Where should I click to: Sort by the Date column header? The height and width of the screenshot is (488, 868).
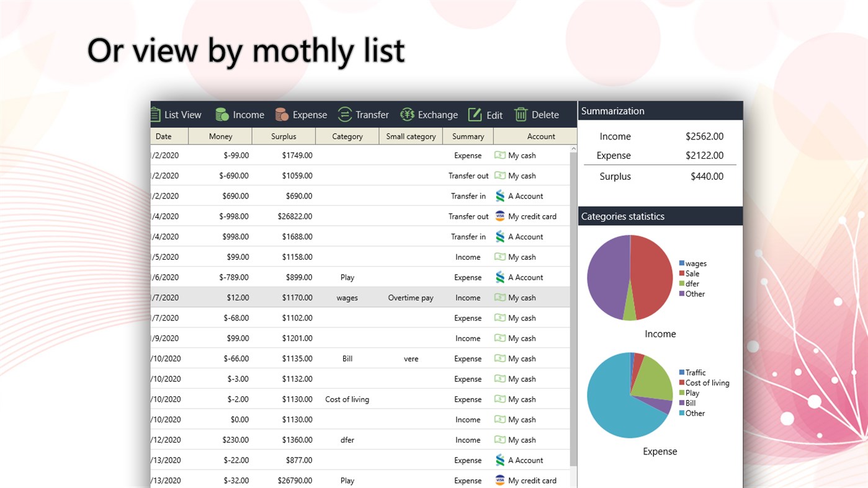(163, 136)
